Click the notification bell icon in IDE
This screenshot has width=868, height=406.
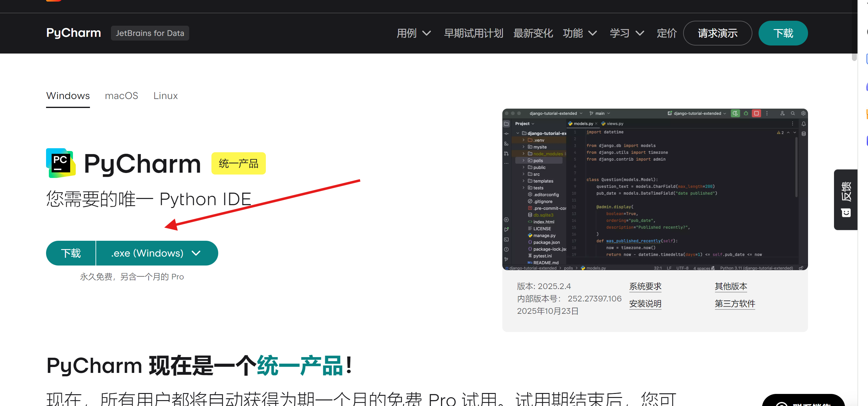point(803,124)
